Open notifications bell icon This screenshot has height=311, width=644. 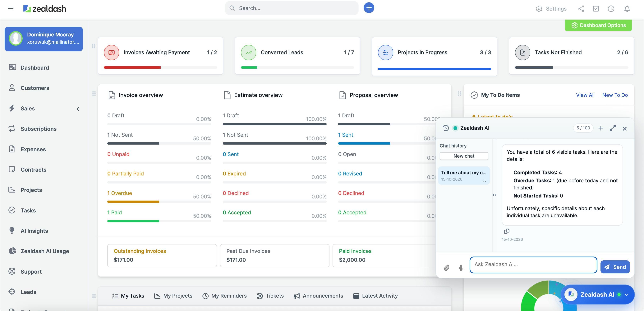click(627, 9)
